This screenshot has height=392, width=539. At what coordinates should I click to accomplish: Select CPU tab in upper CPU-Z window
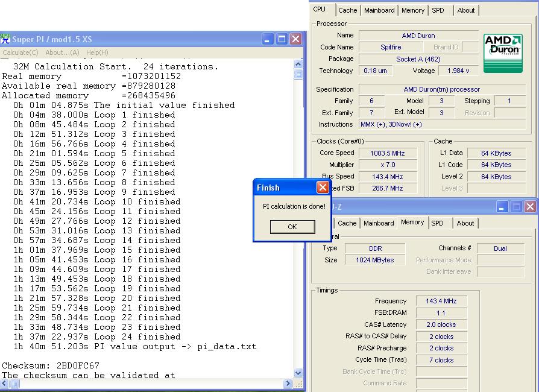(x=320, y=9)
